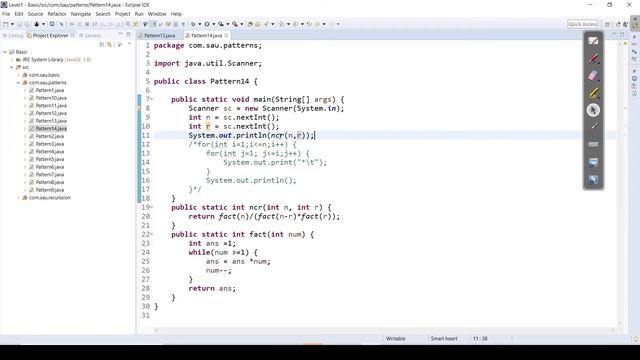The height and width of the screenshot is (360, 640).
Task: Click the Quick Access search field
Action: [x=582, y=24]
